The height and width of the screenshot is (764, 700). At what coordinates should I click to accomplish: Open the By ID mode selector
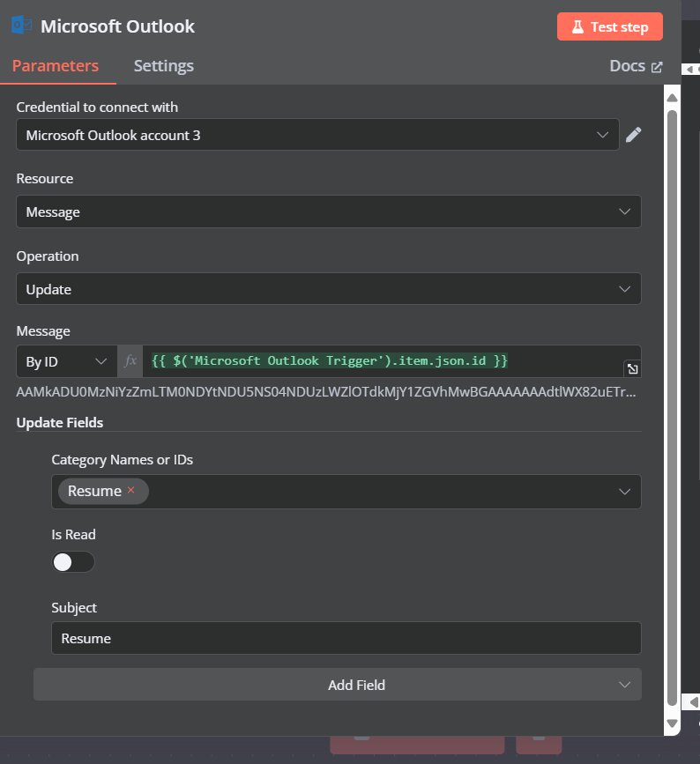point(67,361)
